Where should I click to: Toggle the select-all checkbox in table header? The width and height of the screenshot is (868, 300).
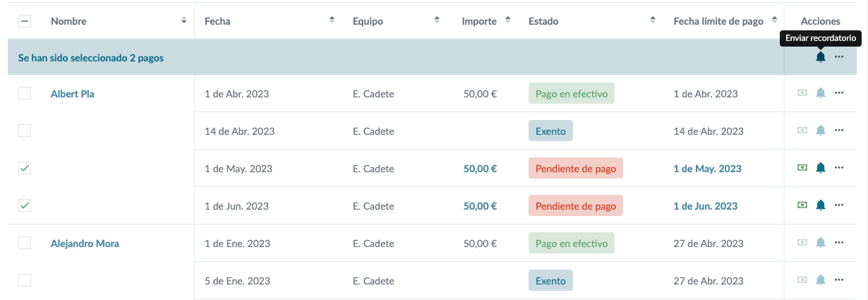click(25, 21)
